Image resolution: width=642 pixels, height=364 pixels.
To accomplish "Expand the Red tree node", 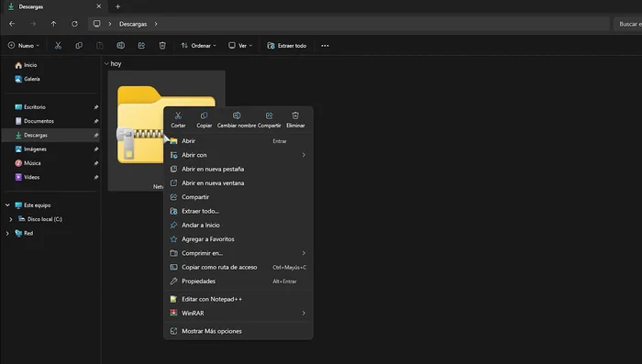I will 7,233.
